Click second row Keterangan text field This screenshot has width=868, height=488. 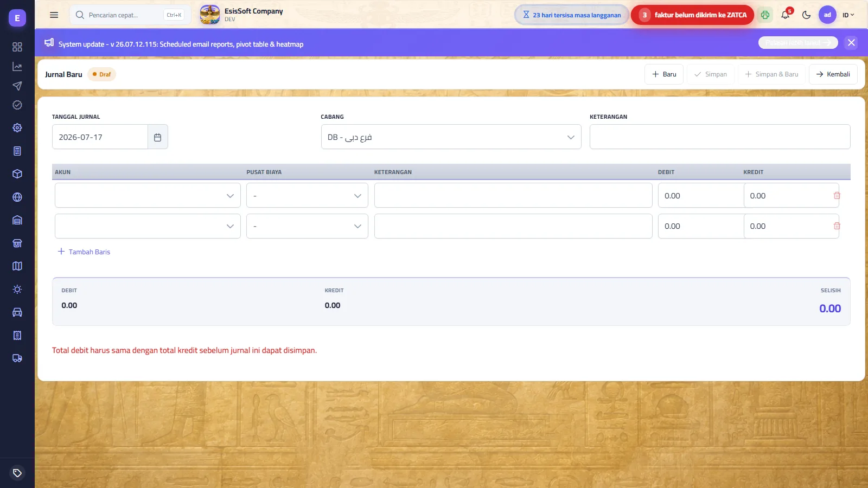(513, 226)
